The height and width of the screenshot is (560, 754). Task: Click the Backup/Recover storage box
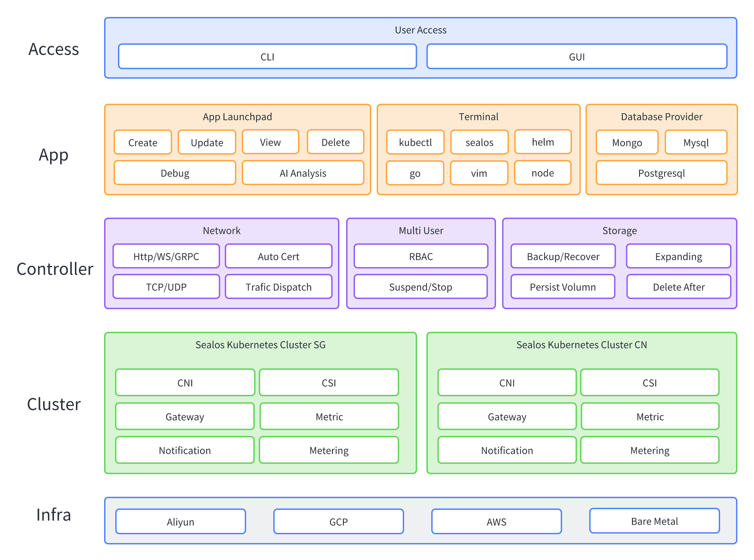click(x=563, y=256)
